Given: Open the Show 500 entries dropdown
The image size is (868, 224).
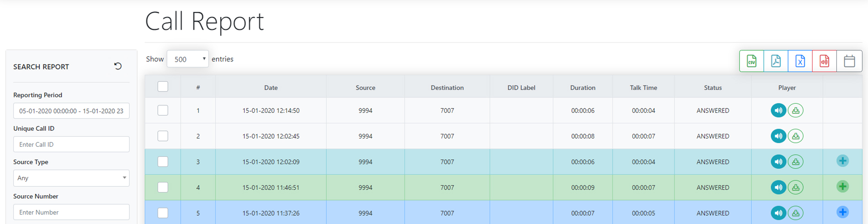Looking at the screenshot, I should (x=188, y=59).
